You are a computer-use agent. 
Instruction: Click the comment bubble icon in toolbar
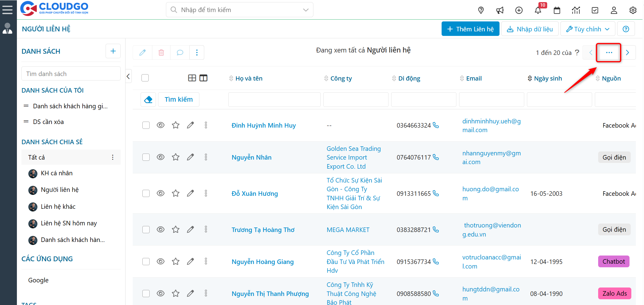pyautogui.click(x=180, y=52)
